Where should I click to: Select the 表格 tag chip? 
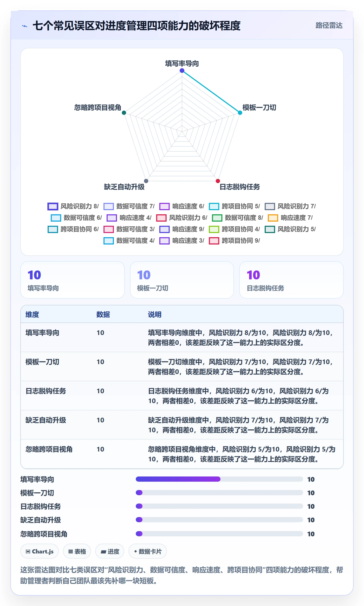coord(77,551)
